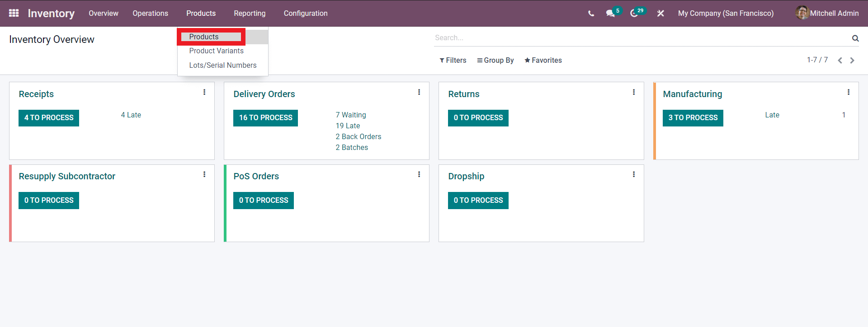This screenshot has width=868, height=327.
Task: Open the Dropship card title
Action: (466, 177)
